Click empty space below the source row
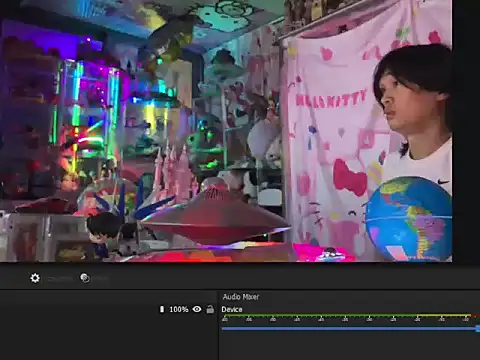Screen dimensions: 480x360 [108, 338]
